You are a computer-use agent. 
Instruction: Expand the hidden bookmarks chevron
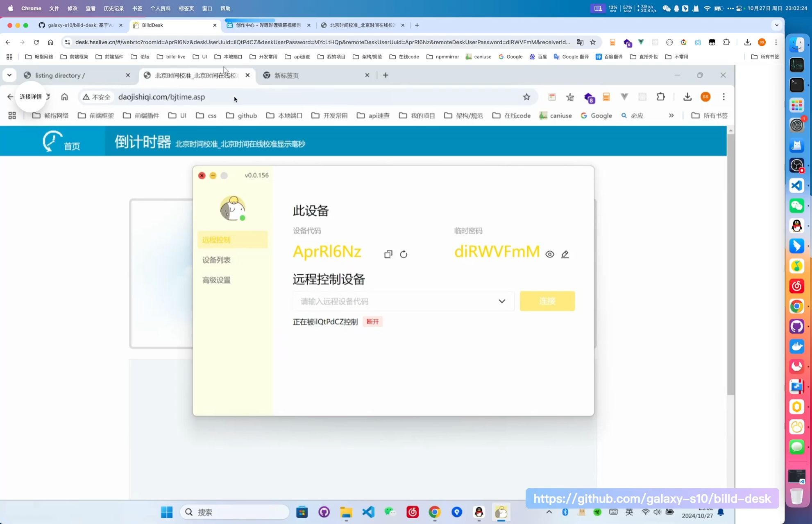(x=671, y=115)
